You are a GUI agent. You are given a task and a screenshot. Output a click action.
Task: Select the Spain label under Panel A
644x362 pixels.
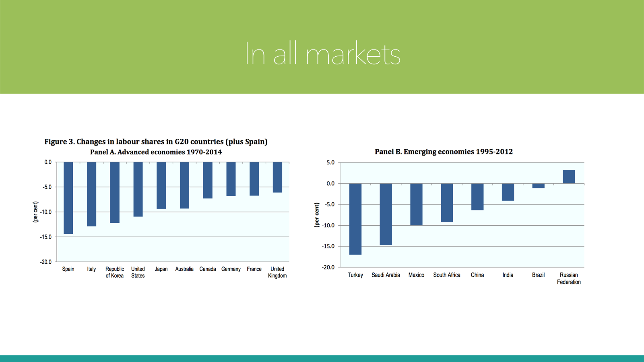(68, 269)
